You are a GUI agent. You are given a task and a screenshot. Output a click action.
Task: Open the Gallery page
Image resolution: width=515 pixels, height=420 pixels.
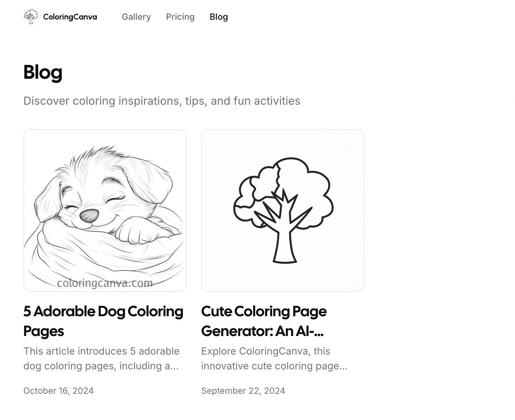point(136,17)
